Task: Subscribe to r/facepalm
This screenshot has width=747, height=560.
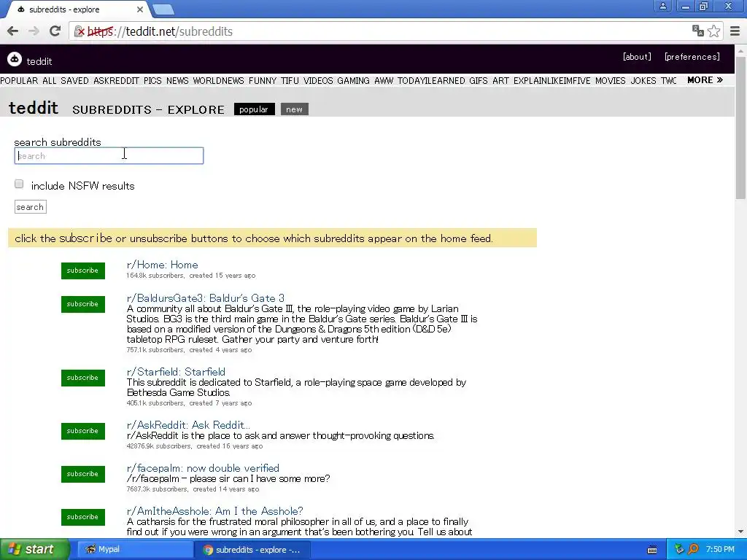Action: click(x=83, y=474)
